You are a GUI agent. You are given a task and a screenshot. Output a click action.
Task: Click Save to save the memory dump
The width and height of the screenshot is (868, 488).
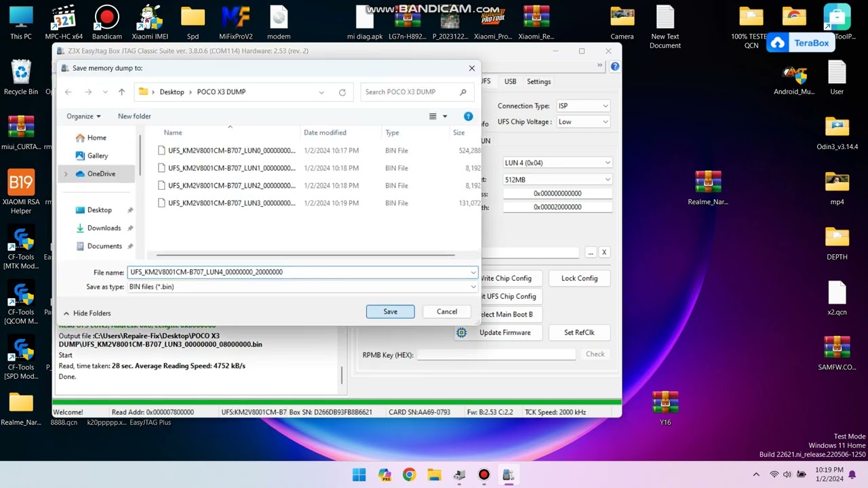391,312
